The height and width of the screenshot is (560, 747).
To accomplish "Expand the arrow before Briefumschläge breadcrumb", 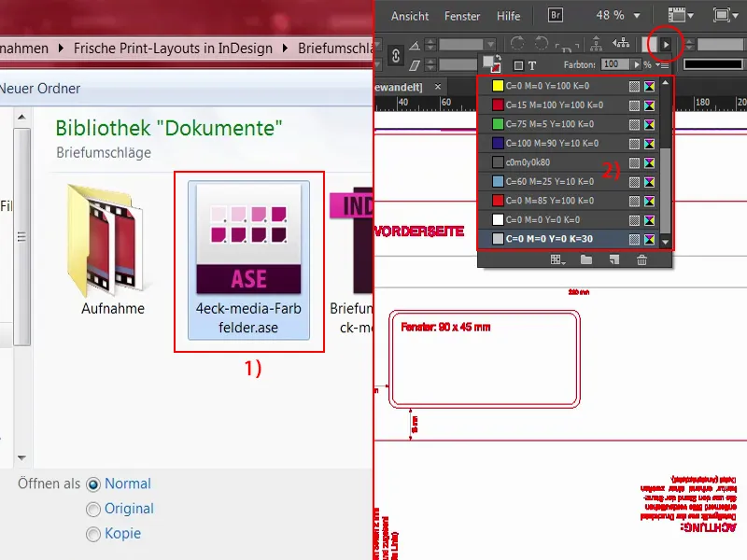I will (286, 49).
